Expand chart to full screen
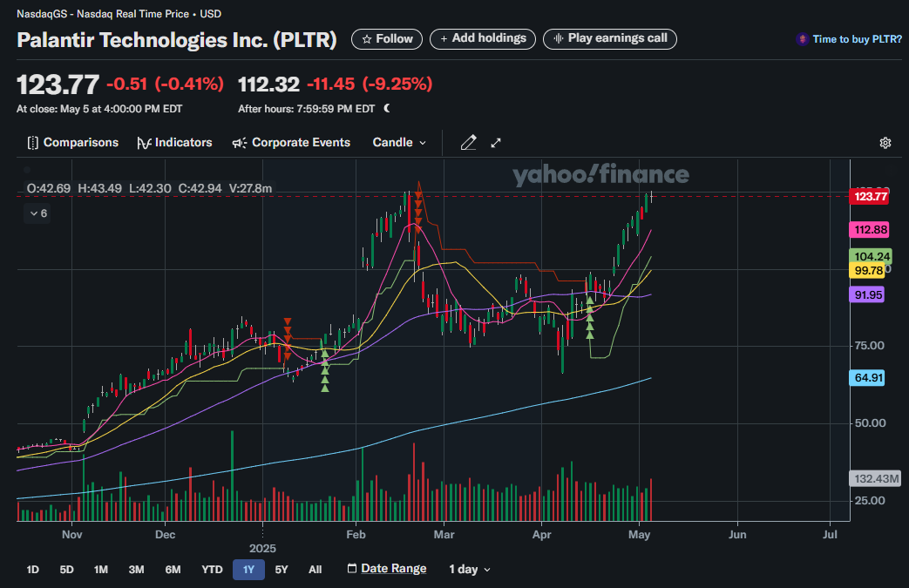Image resolution: width=909 pixels, height=588 pixels. pyautogui.click(x=496, y=143)
